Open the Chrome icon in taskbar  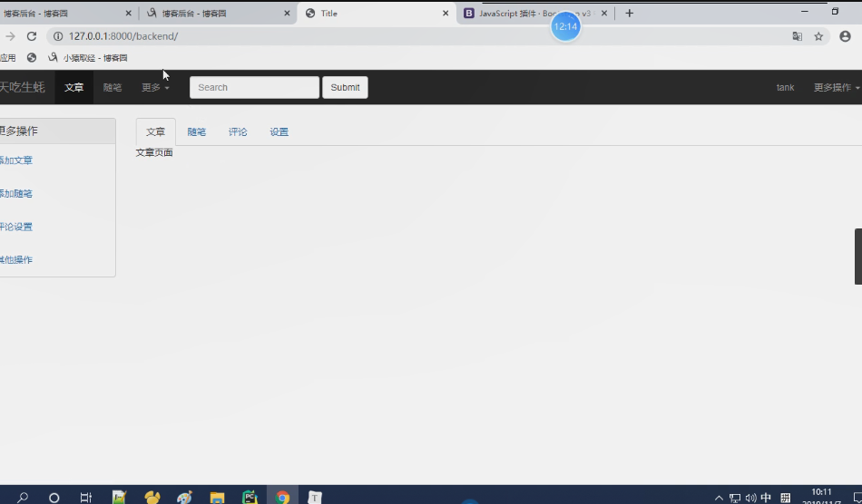(282, 498)
